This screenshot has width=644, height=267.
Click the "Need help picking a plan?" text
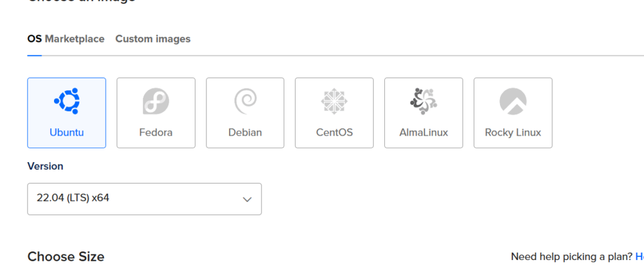pyautogui.click(x=572, y=256)
